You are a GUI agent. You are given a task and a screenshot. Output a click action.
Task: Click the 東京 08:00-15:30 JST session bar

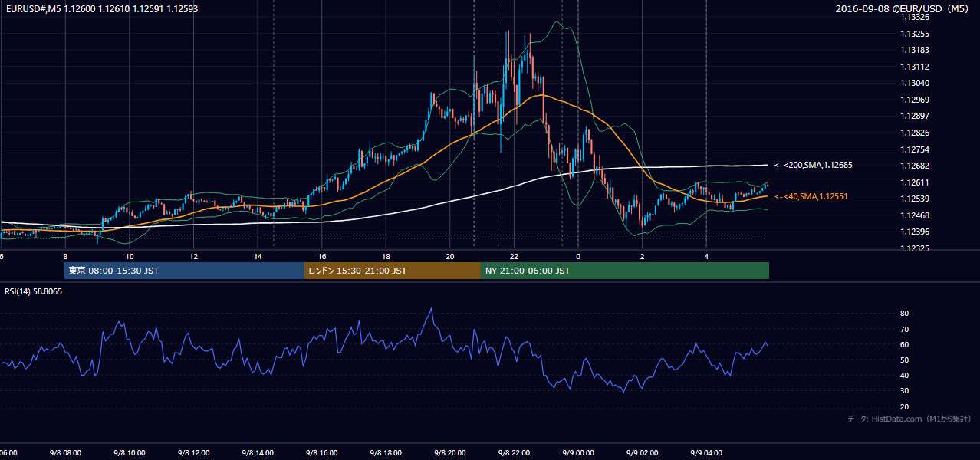coord(185,271)
